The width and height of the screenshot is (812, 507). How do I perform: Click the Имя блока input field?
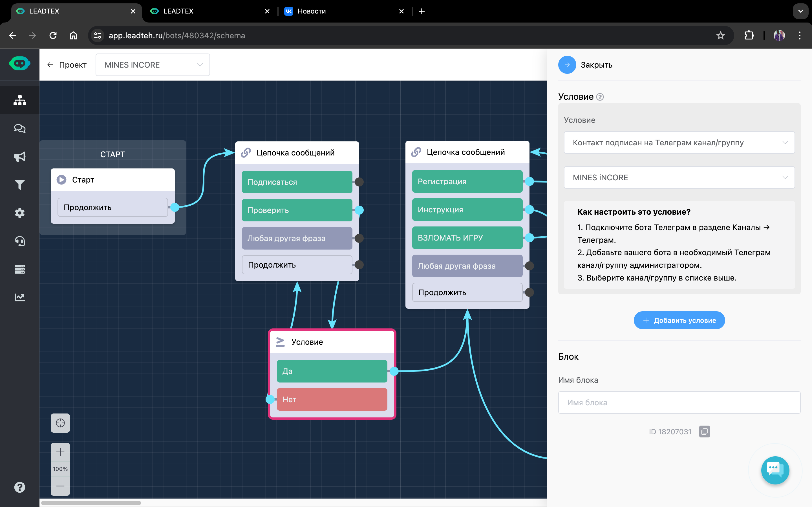tap(679, 403)
